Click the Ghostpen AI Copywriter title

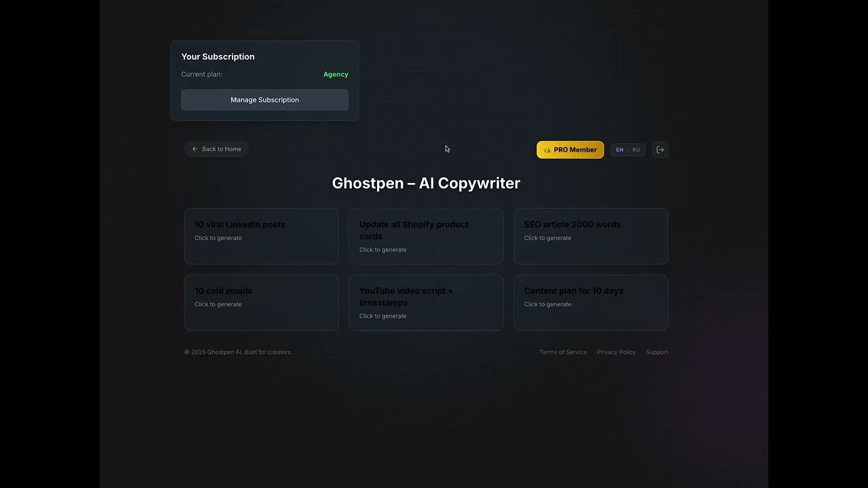point(426,182)
